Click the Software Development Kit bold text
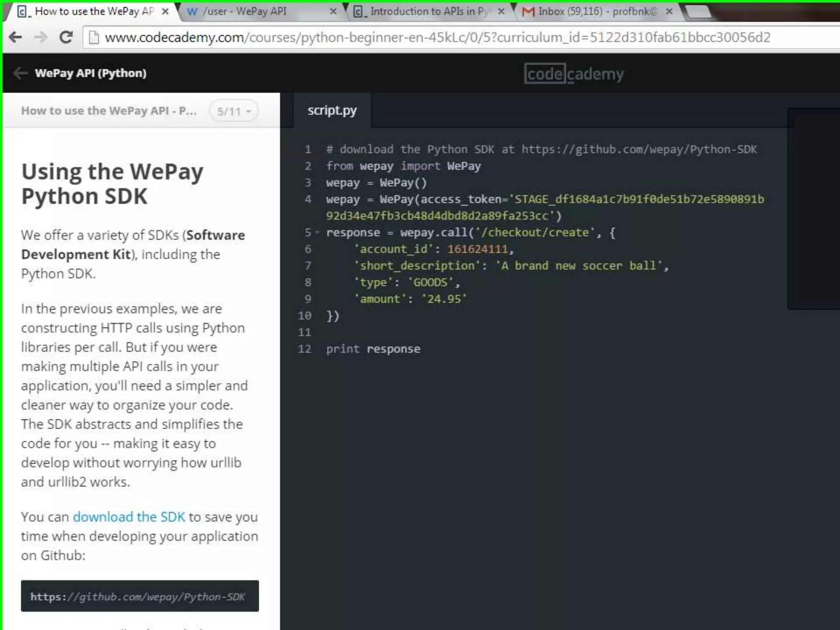 (x=133, y=245)
